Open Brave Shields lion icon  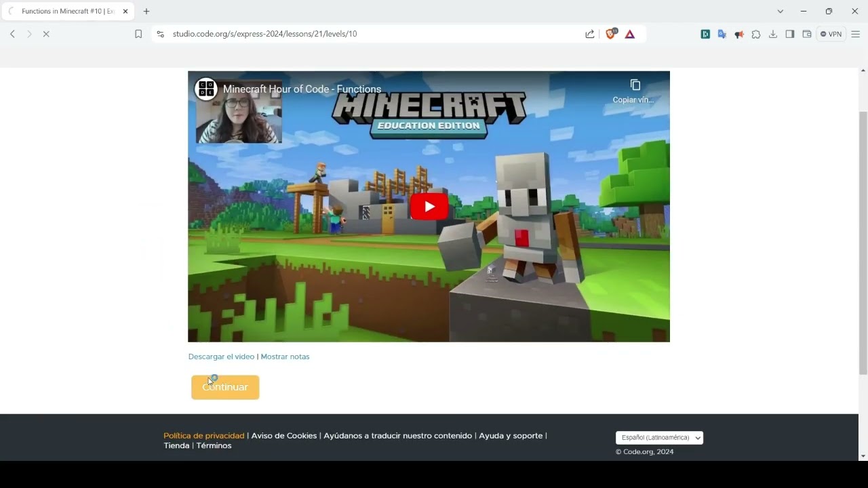tap(610, 34)
